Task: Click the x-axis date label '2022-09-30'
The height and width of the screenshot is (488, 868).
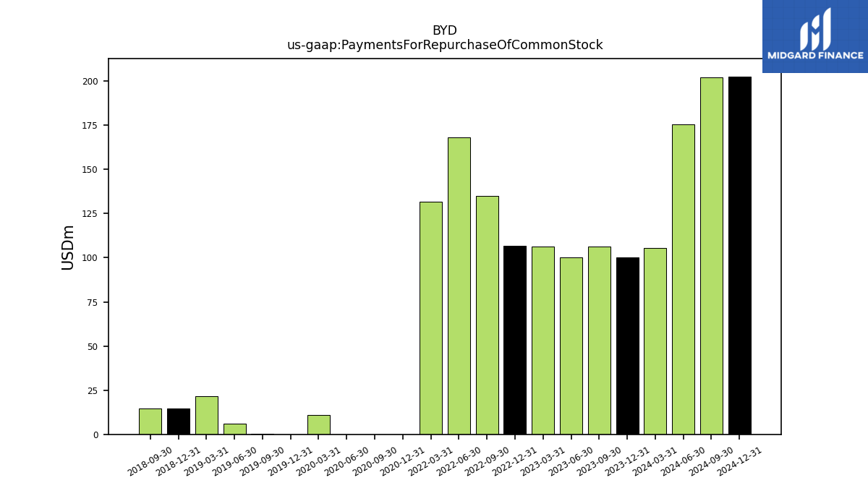Action: point(487,461)
